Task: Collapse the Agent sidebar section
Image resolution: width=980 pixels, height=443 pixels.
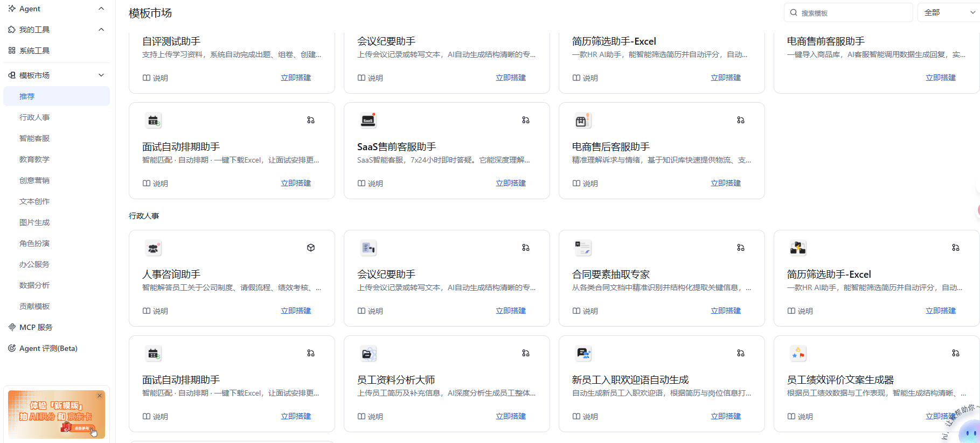Action: pyautogui.click(x=101, y=9)
